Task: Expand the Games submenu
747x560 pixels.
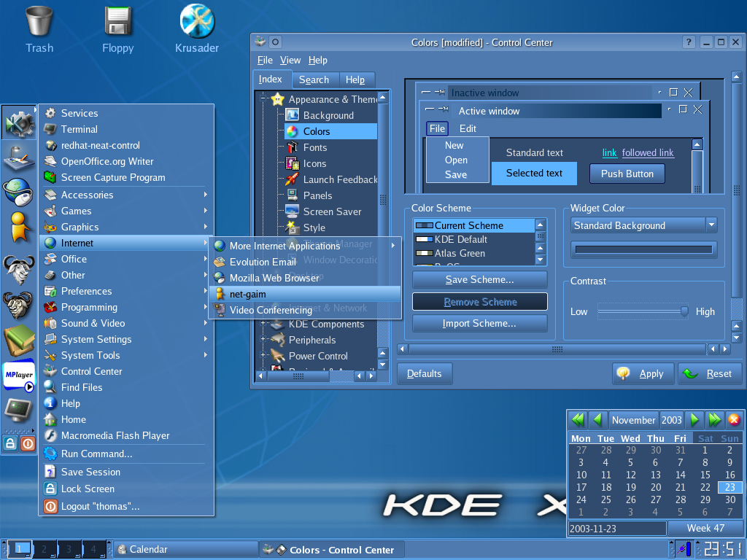Action: pyautogui.click(x=126, y=211)
